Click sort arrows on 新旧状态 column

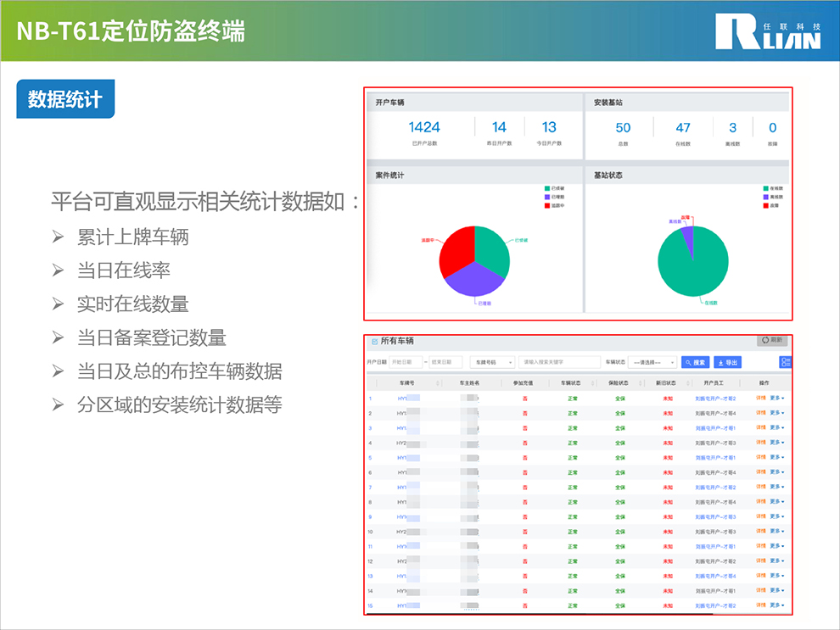click(x=683, y=383)
